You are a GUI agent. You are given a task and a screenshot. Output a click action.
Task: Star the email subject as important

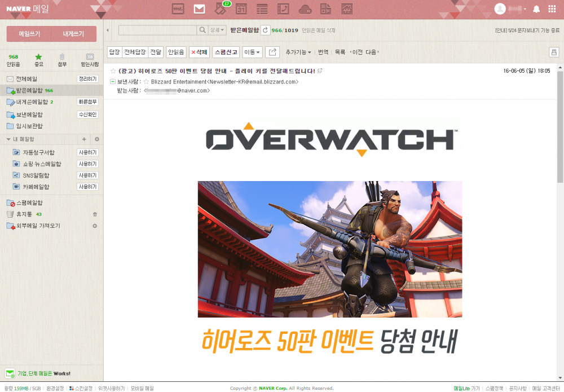click(113, 71)
